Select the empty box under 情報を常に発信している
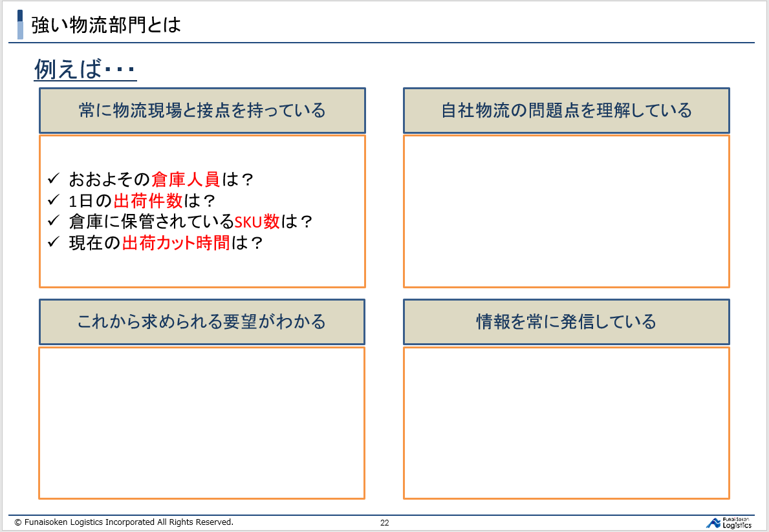Screen dimensions: 769x532 click(x=566, y=423)
